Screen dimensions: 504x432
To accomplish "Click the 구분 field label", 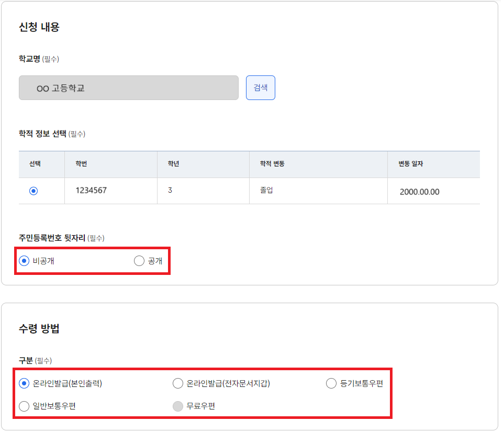I will click(x=26, y=360).
